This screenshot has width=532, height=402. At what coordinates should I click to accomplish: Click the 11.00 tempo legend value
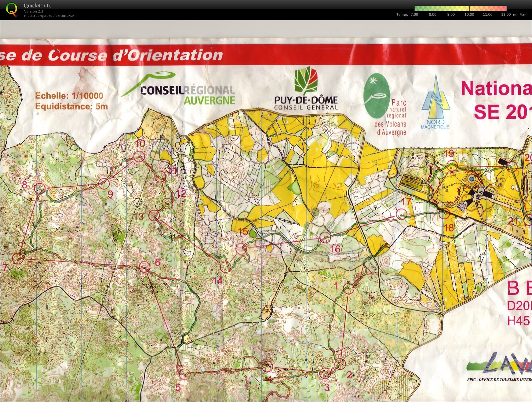point(487,14)
